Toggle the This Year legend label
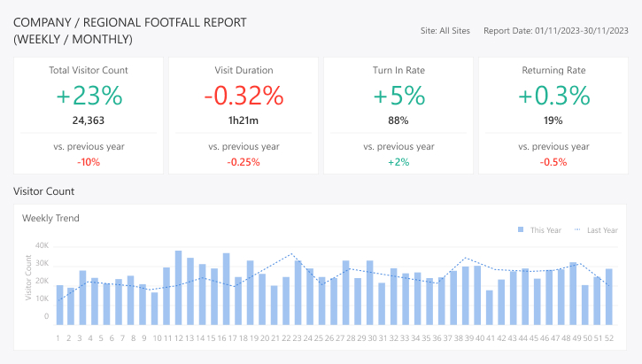This screenshot has width=642, height=364. (545, 230)
